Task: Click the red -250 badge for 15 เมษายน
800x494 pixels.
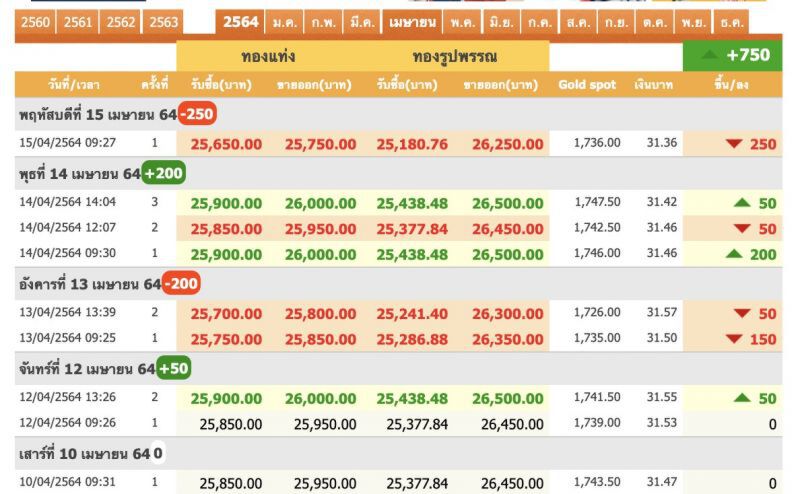Action: 197,114
